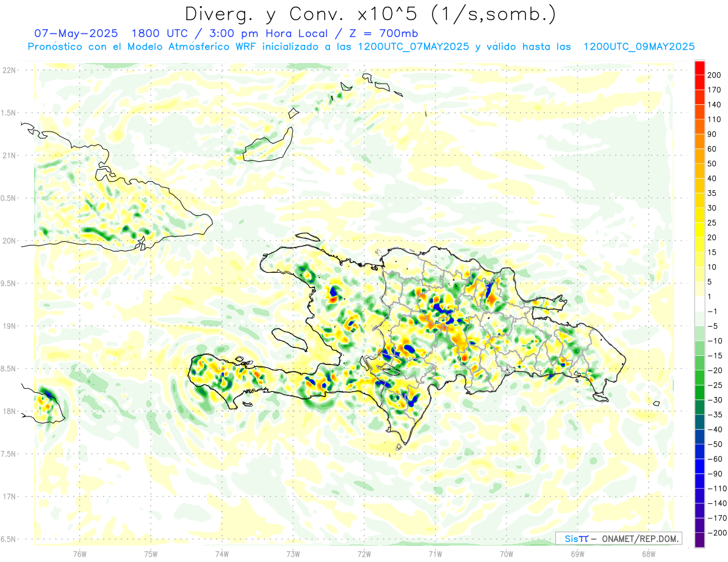The image size is (728, 562).
Task: Select the positive '170' color scale value
Action: coord(714,90)
